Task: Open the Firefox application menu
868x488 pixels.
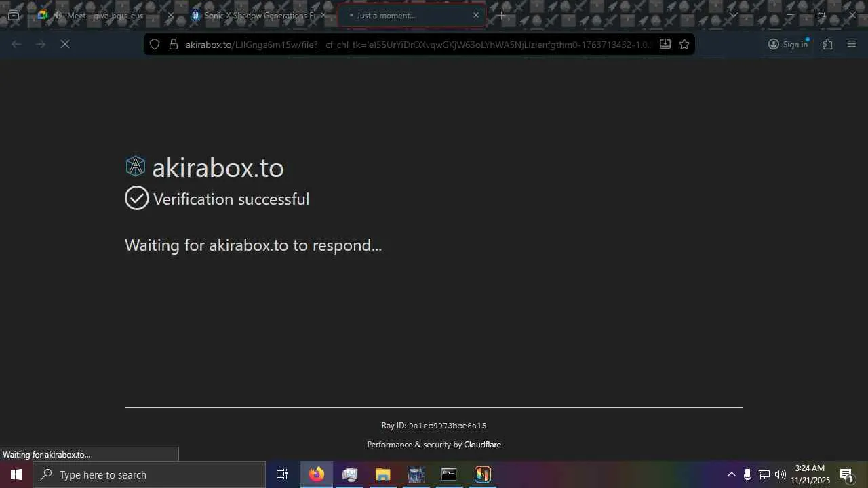Action: (x=852, y=44)
